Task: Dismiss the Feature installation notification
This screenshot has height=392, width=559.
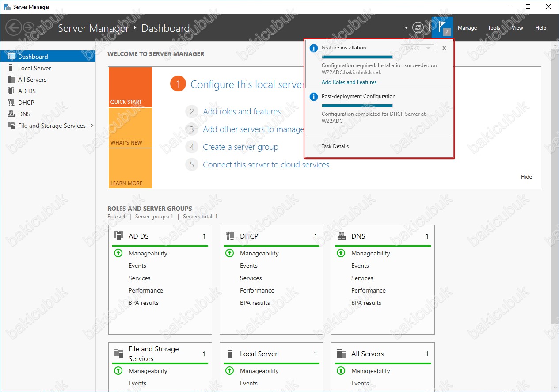Action: pos(444,48)
